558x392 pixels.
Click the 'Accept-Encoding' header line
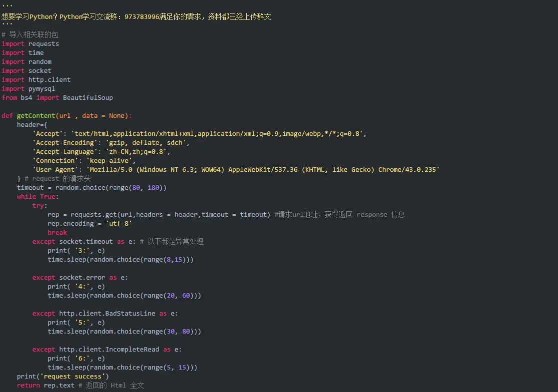point(111,143)
